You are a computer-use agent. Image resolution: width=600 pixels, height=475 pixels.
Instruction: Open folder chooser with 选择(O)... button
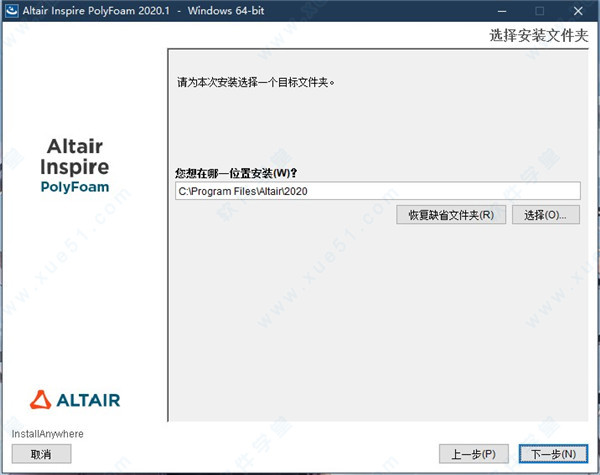(546, 215)
